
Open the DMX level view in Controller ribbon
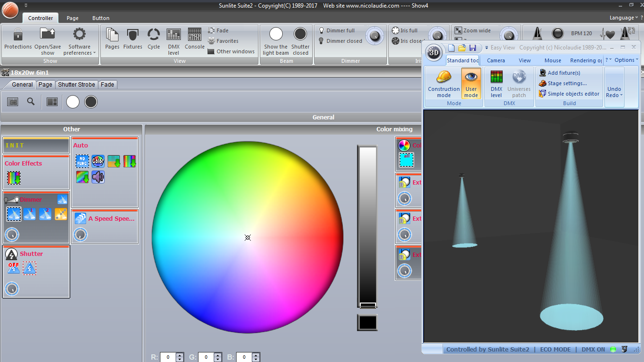tap(174, 41)
